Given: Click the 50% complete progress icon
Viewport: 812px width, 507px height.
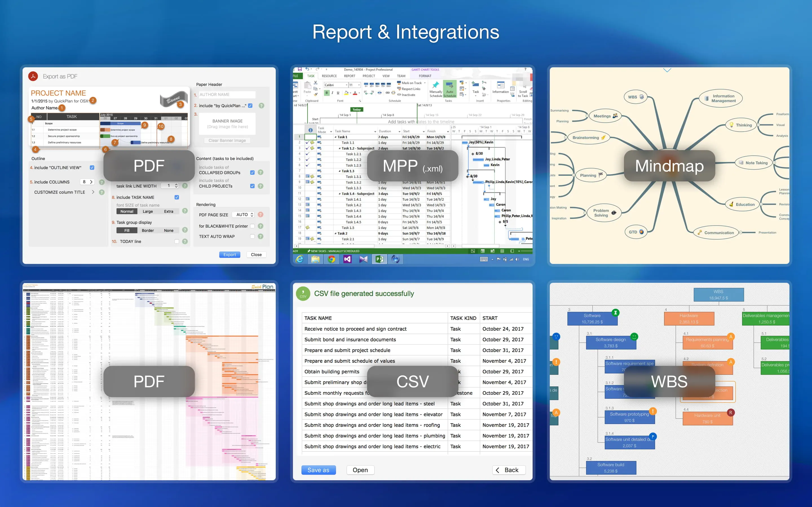Looking at the screenshot, I should [x=378, y=84].
